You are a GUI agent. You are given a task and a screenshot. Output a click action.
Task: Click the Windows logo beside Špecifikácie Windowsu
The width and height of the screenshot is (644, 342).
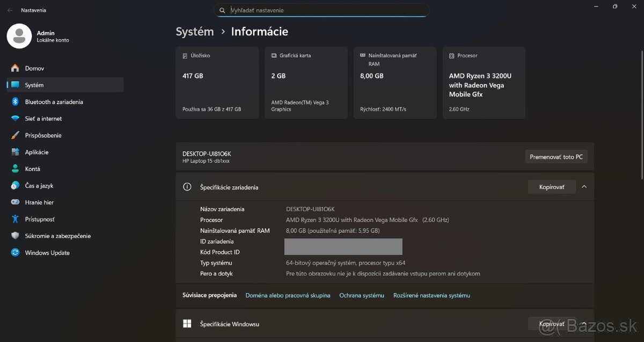tap(187, 324)
